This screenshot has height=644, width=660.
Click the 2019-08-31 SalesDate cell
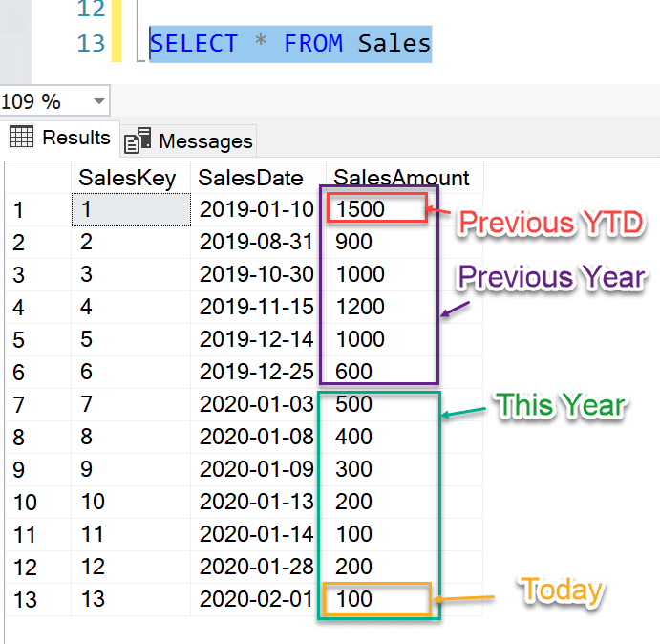click(x=257, y=242)
